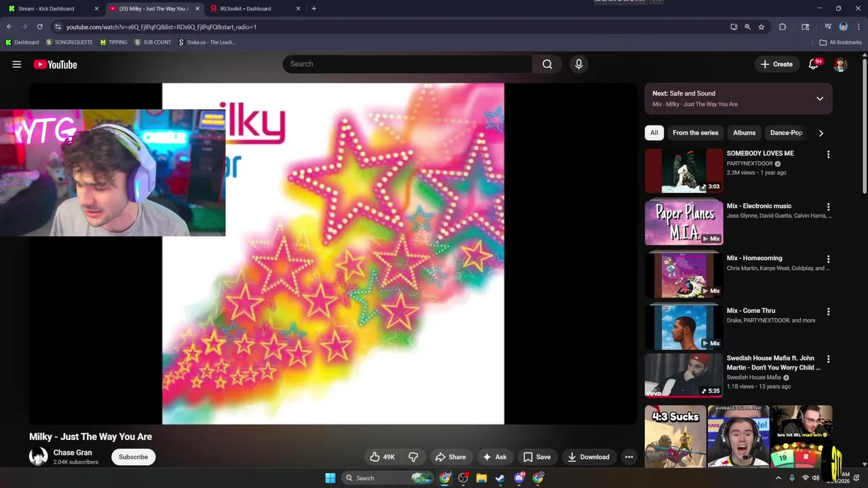The width and height of the screenshot is (868, 488).
Task: Open the zoom magnifier in address bar
Action: coord(747,27)
